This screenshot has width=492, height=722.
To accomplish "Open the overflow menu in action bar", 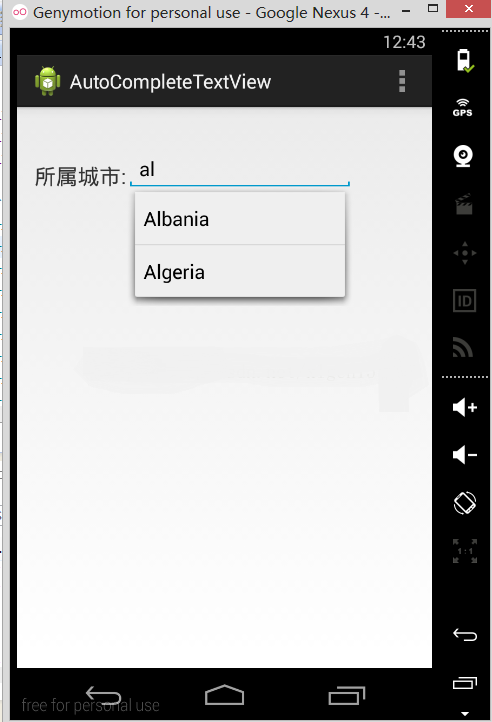I will point(402,81).
